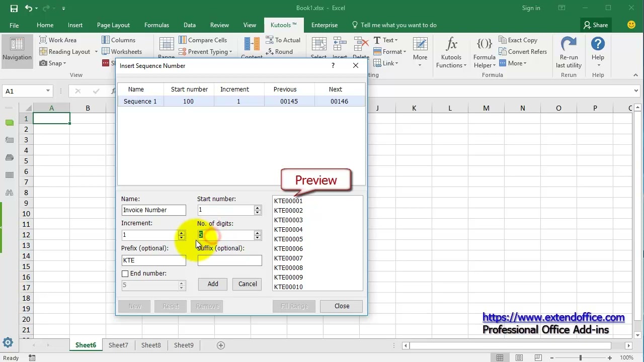Zoom out with the minus button

pyautogui.click(x=551, y=358)
